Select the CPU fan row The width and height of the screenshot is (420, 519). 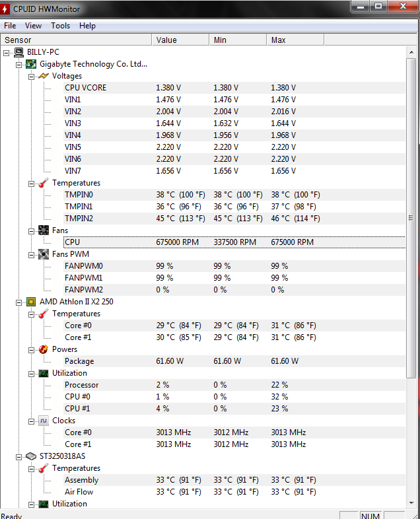[234, 242]
